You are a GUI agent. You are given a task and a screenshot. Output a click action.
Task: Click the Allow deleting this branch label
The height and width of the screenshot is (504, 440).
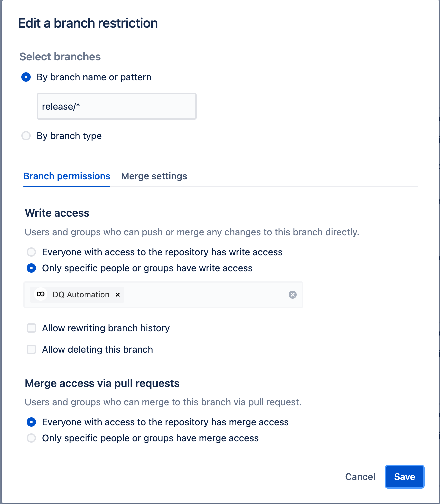97,349
